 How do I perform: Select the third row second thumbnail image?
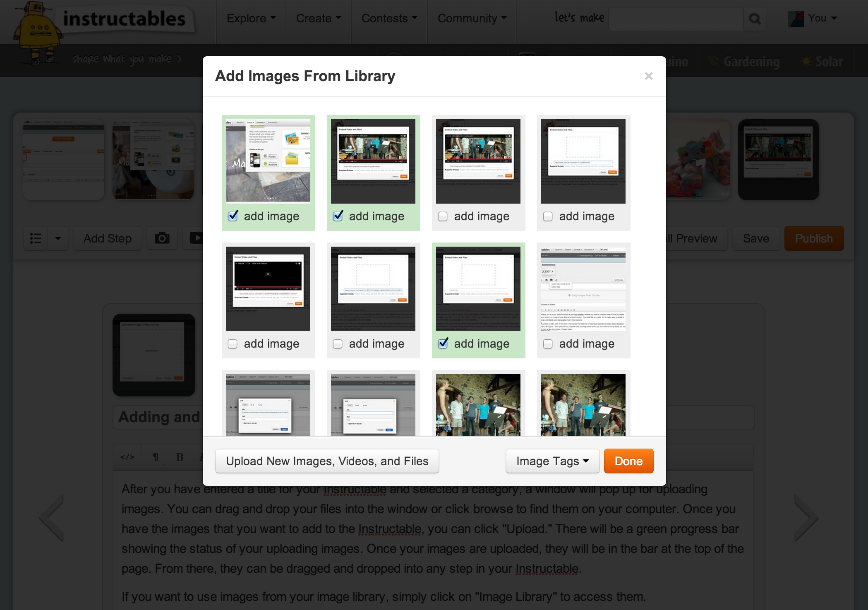[373, 405]
